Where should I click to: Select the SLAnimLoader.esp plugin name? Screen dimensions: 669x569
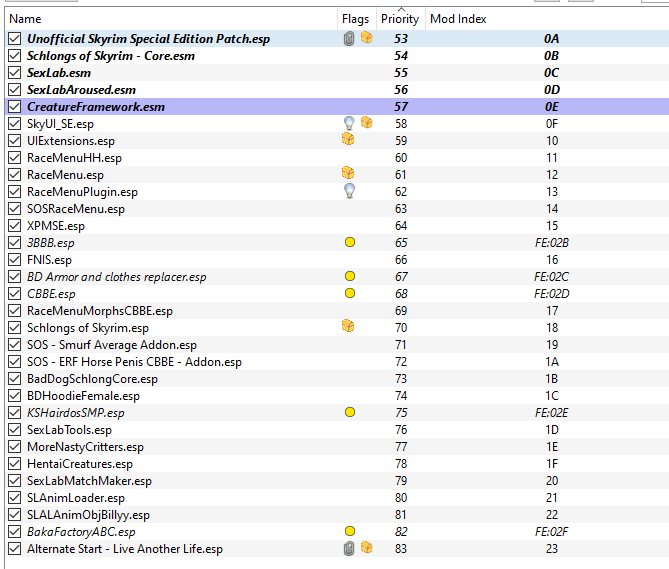(76, 498)
